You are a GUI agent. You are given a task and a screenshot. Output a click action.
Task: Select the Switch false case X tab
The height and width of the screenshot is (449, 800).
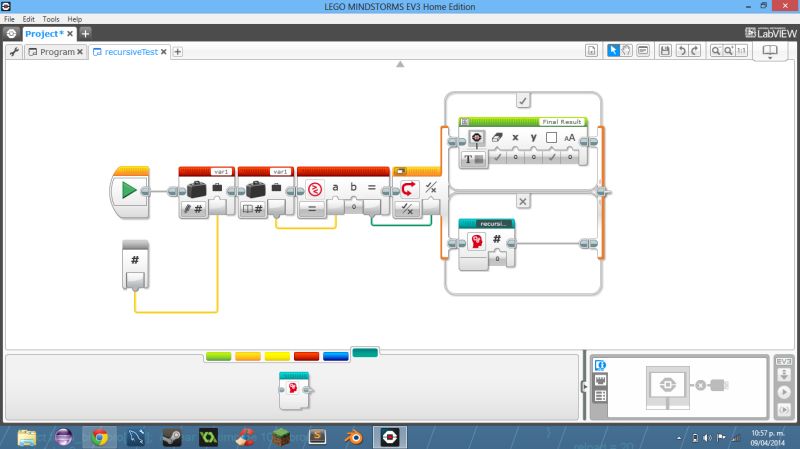point(523,202)
